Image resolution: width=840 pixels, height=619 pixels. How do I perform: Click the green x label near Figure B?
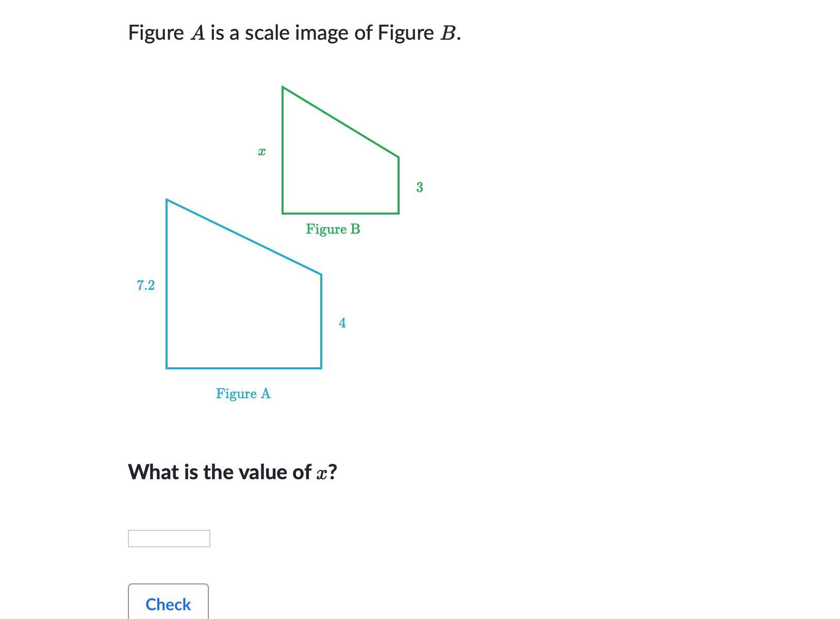(261, 152)
